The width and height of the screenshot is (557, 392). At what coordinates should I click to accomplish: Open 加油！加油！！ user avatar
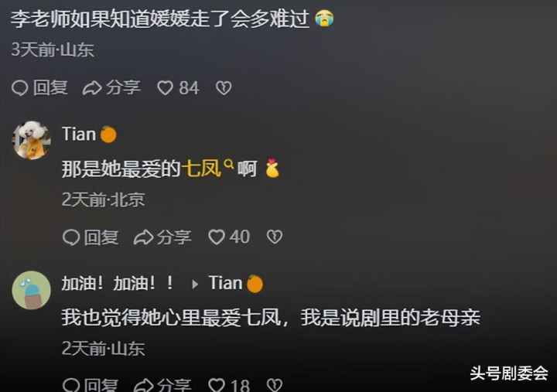[x=31, y=290]
